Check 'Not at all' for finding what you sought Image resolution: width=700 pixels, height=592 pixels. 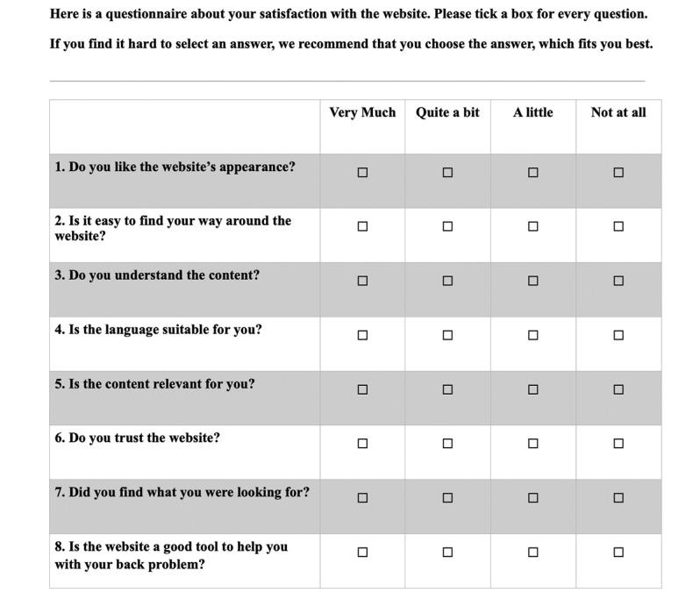click(x=618, y=498)
